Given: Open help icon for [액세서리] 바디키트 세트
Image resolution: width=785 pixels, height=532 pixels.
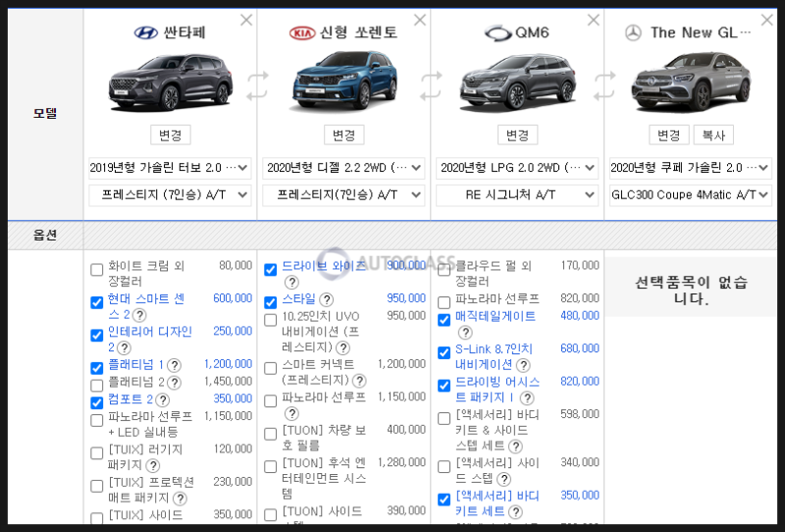Looking at the screenshot, I should pos(515,512).
